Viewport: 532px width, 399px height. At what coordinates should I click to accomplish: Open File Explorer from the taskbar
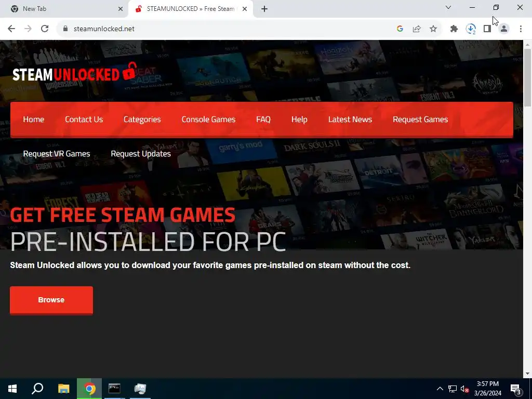(63, 389)
